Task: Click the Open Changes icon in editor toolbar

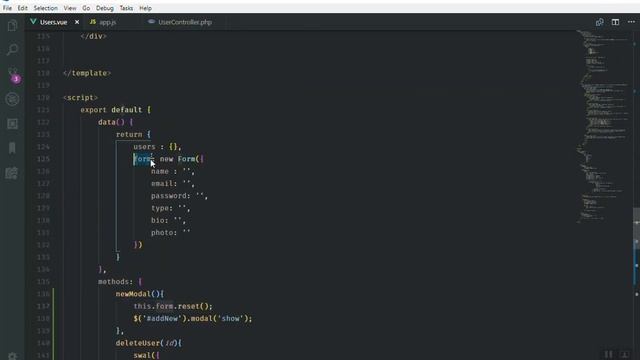Action: point(599,22)
